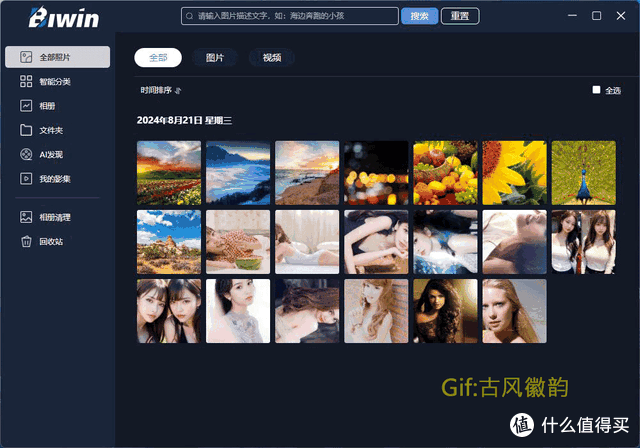This screenshot has height=448, width=640.
Task: Open the woman with watermelon thumbnail
Action: [238, 242]
